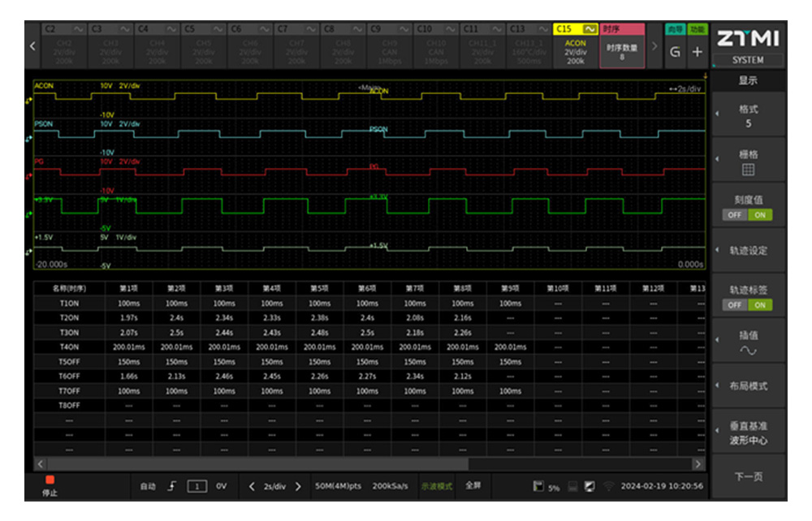The height and width of the screenshot is (521, 812).
Task: Click the 50M(4M)pts memory depth
Action: (338, 486)
